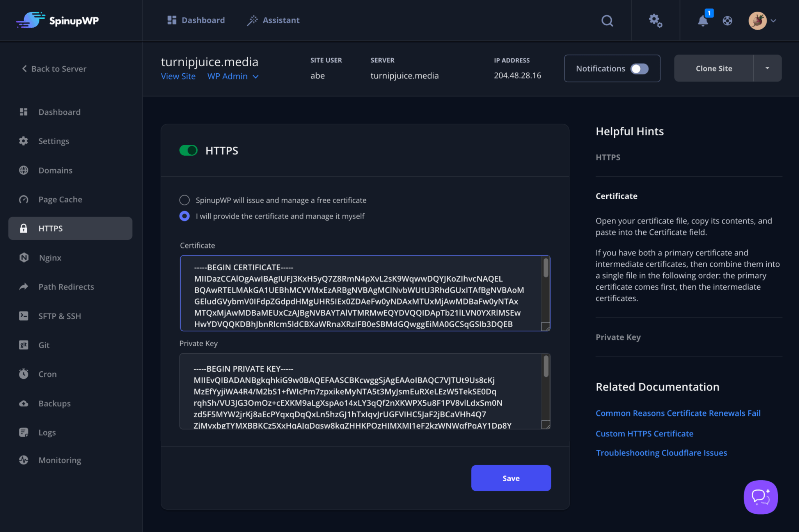Screen dimensions: 799x532
Task: Click the HTTPS padlock icon
Action: (24, 228)
